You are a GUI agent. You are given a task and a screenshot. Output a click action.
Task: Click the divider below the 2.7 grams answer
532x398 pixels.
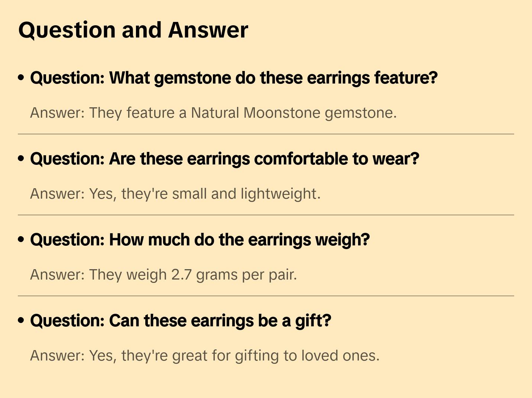pos(266,296)
